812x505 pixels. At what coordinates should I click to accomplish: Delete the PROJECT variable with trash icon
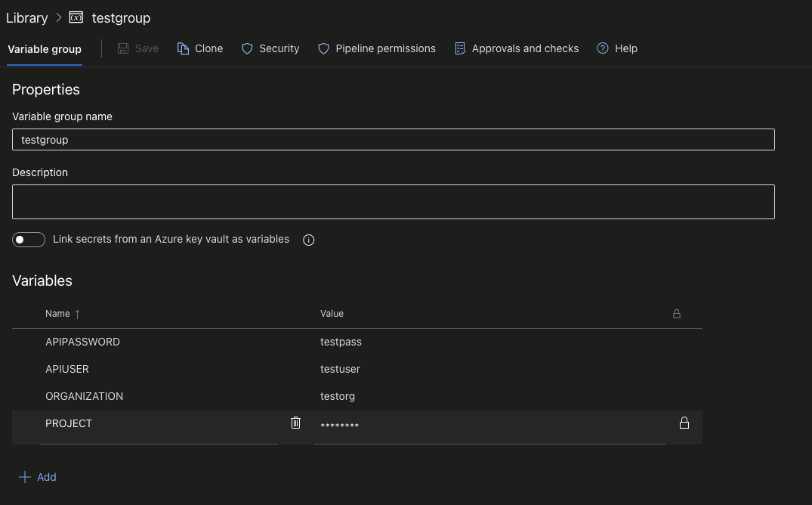coord(296,423)
